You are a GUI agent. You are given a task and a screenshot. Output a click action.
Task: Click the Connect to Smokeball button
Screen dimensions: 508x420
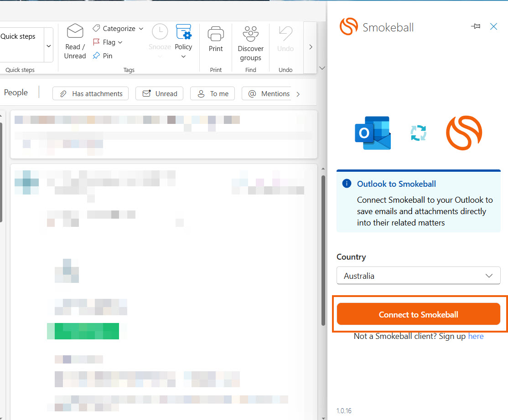coord(418,314)
